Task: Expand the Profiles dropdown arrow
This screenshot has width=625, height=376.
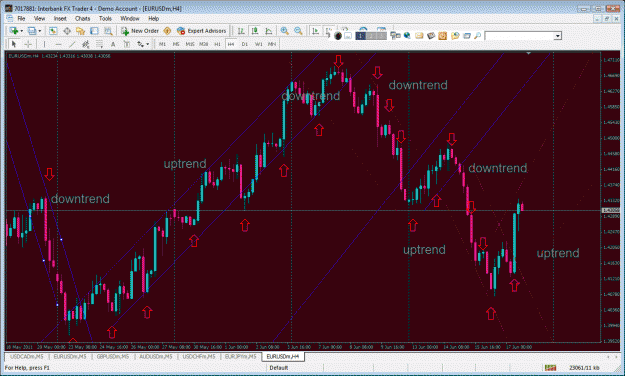Action: [x=39, y=31]
